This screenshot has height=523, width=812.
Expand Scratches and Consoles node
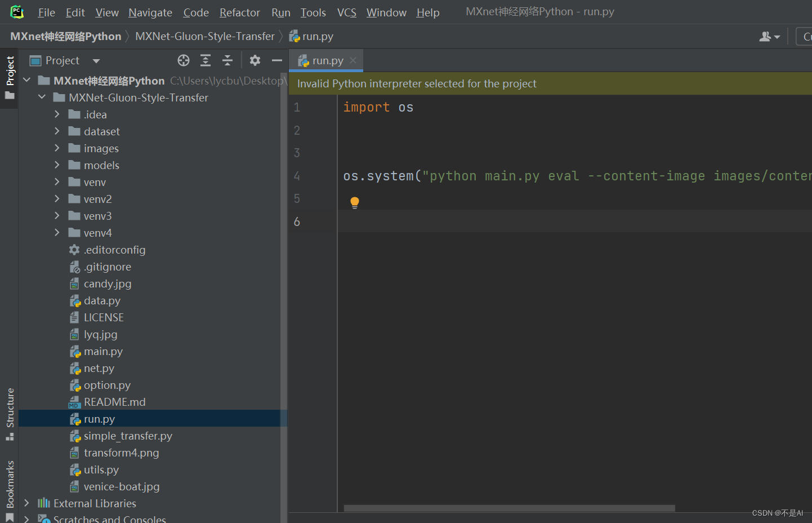pyautogui.click(x=26, y=519)
